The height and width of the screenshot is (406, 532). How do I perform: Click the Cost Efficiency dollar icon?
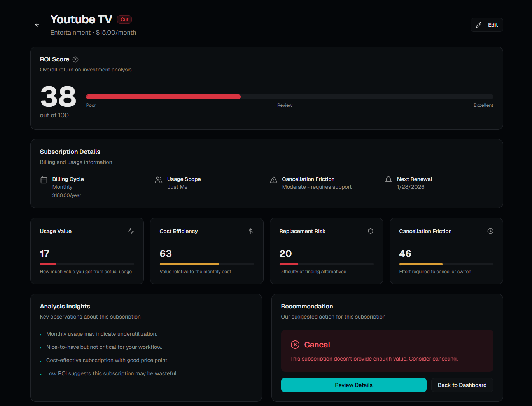[x=251, y=231]
